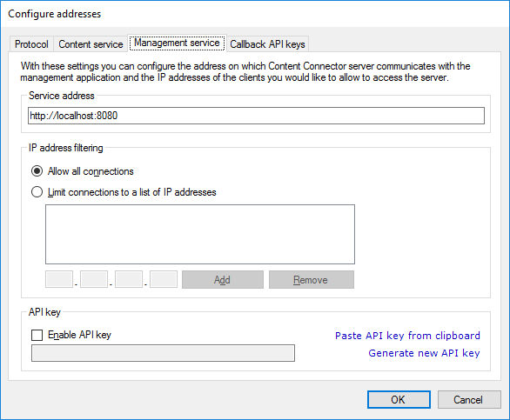
Task: Click the Add IP address button
Action: point(223,280)
